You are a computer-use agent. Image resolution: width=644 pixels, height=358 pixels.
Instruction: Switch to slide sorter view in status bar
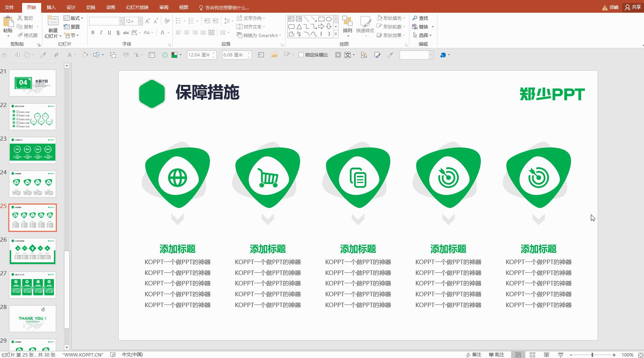point(532,355)
